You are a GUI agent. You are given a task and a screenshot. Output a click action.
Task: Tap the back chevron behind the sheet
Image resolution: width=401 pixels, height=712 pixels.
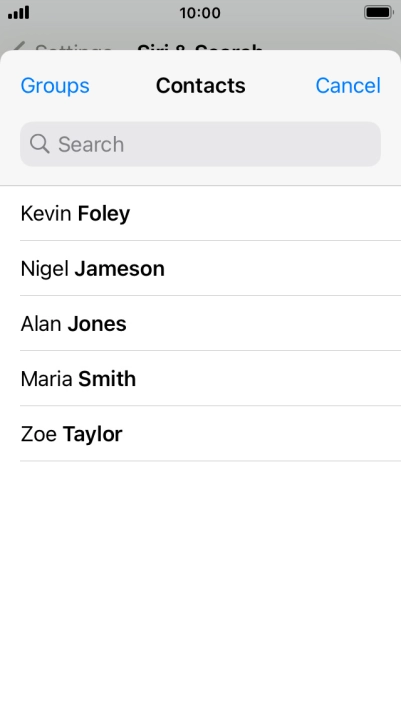click(19, 46)
